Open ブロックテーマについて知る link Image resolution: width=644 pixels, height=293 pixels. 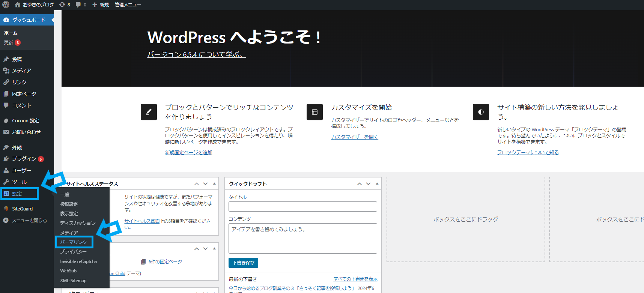pyautogui.click(x=528, y=152)
